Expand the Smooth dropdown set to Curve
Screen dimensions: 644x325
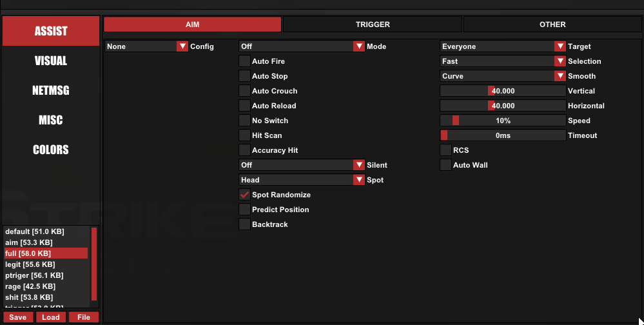[503, 76]
